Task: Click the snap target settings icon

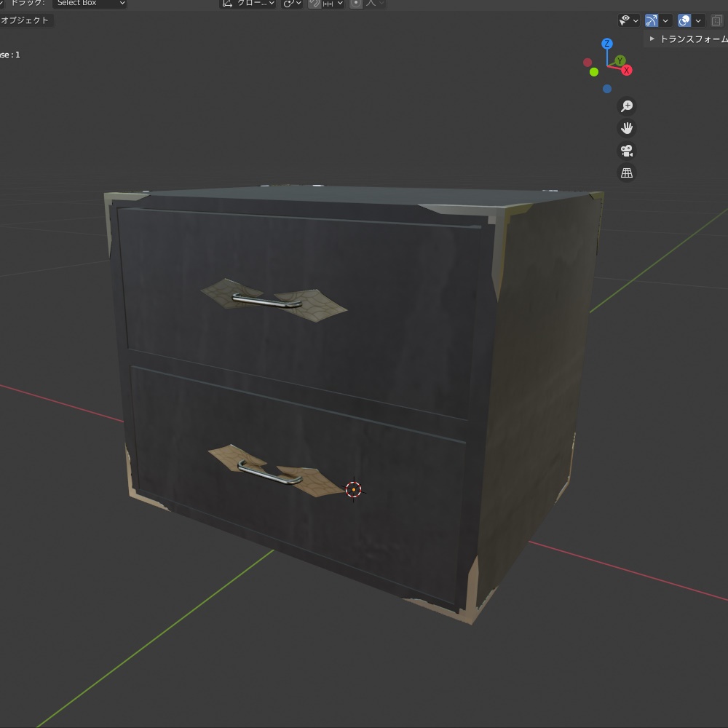Action: point(328,4)
